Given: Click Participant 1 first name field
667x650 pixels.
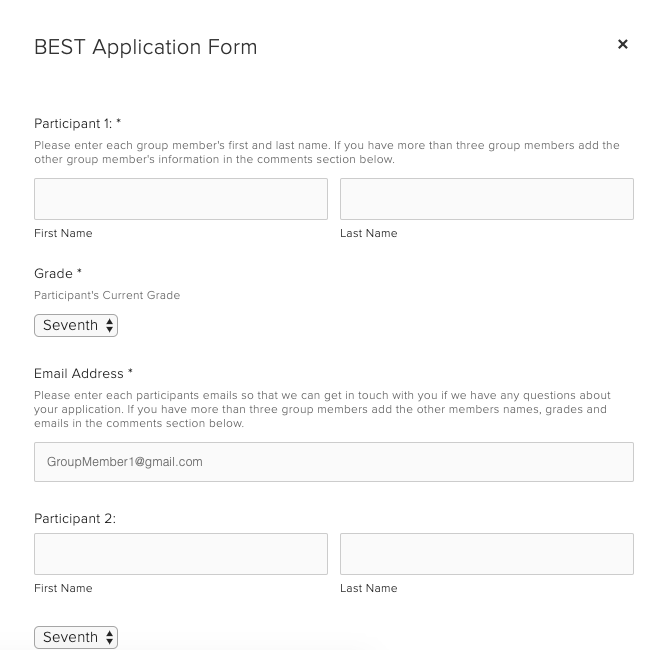Looking at the screenshot, I should pos(181,199).
